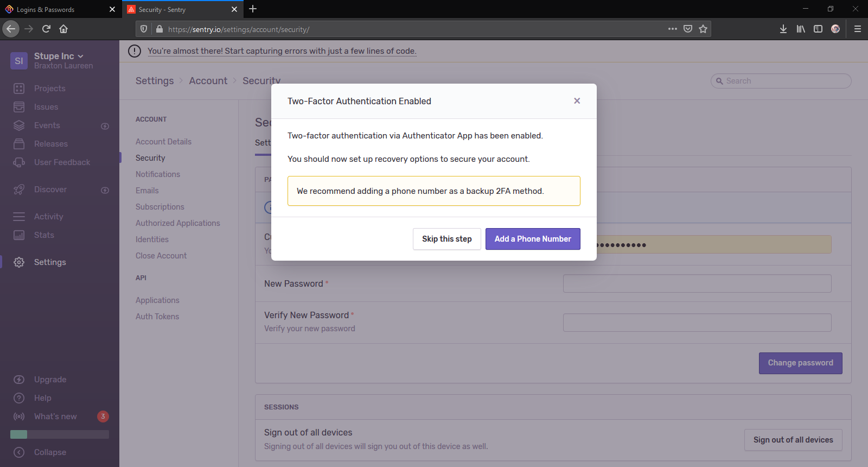Click the Firefox home icon

coord(63,29)
